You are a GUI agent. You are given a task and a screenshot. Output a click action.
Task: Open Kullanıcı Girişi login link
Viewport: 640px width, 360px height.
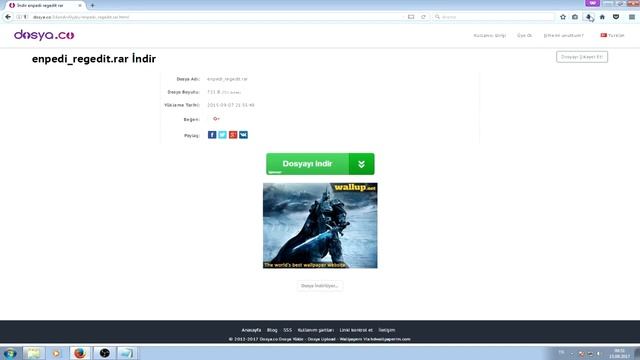coord(489,36)
